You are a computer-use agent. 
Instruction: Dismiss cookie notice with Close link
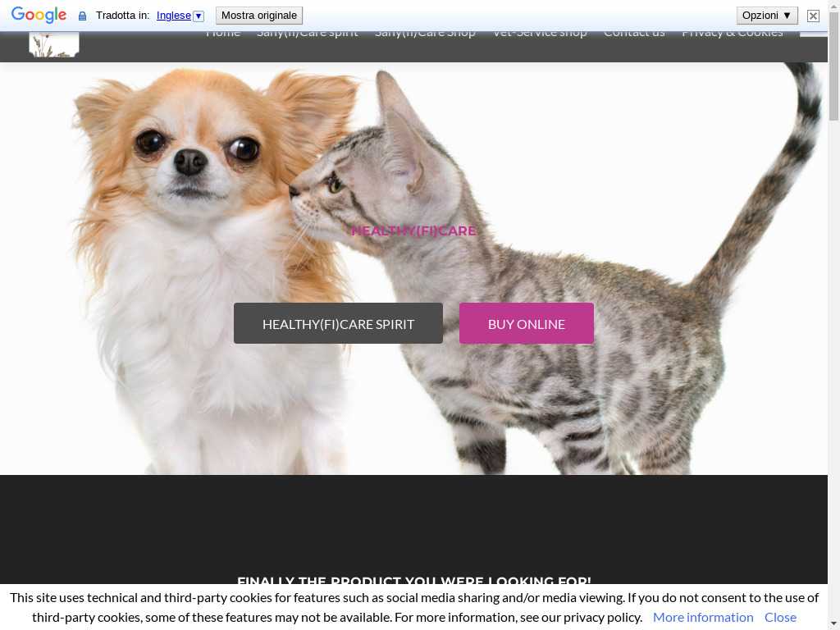pos(780,617)
